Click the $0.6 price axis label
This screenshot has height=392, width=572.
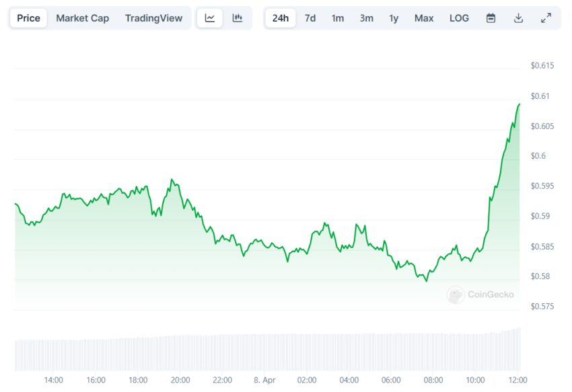click(538, 156)
